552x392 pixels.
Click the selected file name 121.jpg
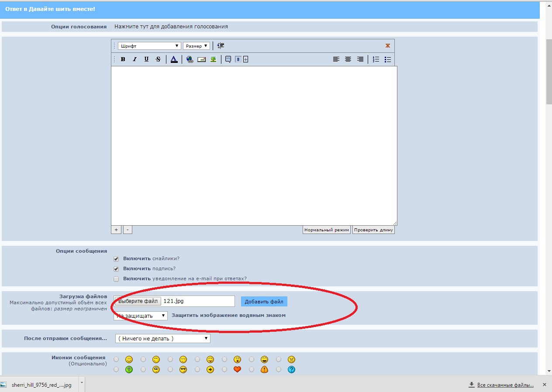point(173,301)
